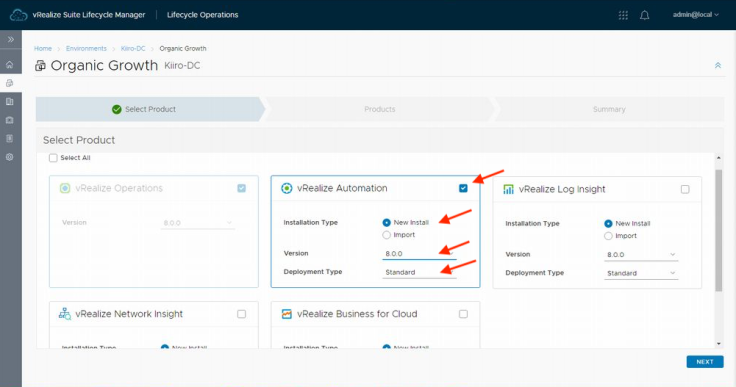The image size is (736, 387).
Task: Open Settings gear icon in sidebar
Action: (9, 157)
